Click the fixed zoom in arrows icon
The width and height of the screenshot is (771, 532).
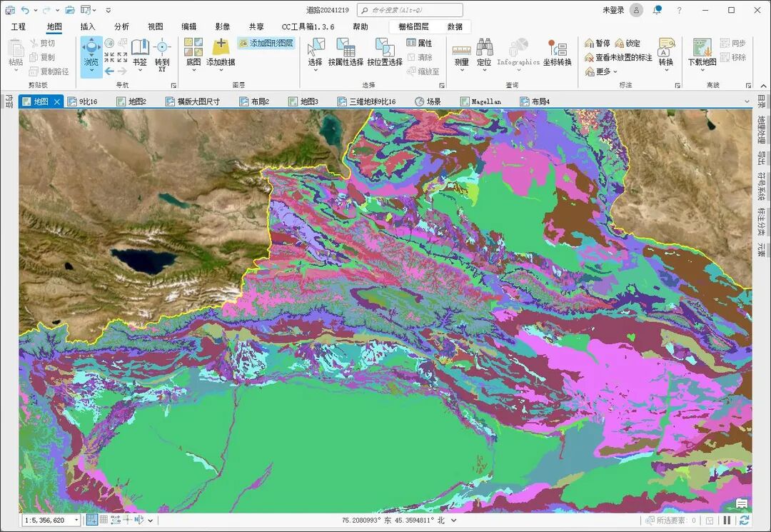109,57
